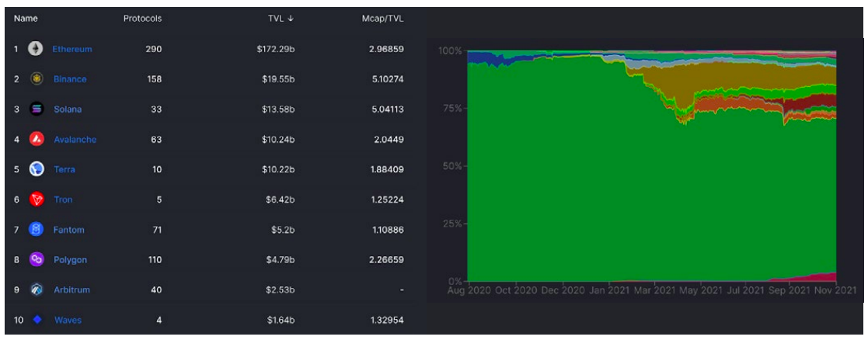The image size is (868, 340).
Task: Click the Tron chain logo icon
Action: pyautogui.click(x=37, y=199)
